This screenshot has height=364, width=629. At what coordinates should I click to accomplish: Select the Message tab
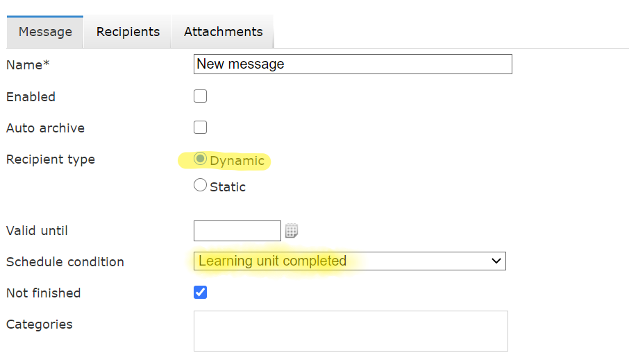click(45, 32)
